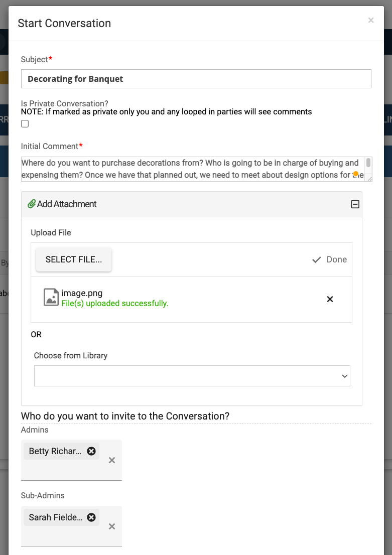Click the Initial Comment scrollbar thumb
The height and width of the screenshot is (555, 392).
tap(368, 163)
